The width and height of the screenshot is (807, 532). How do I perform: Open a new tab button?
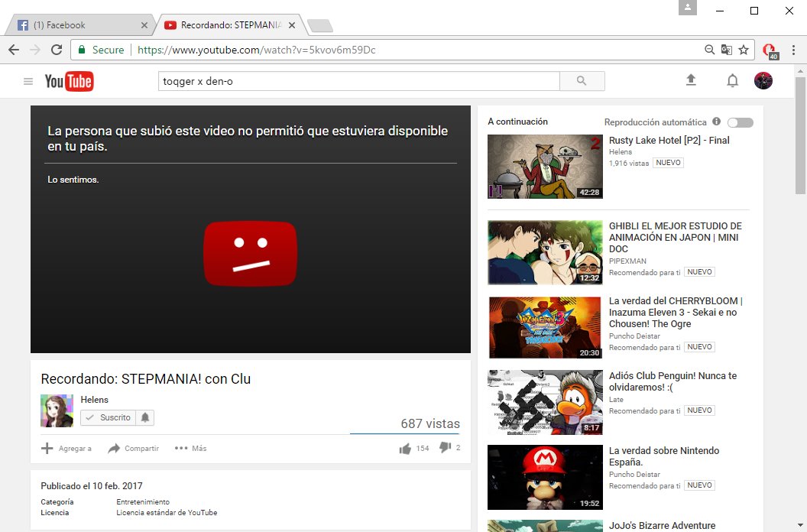[x=320, y=26]
